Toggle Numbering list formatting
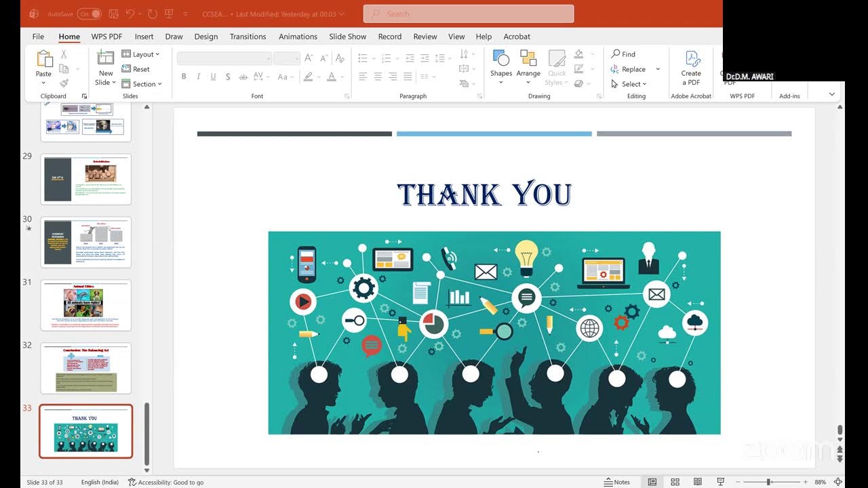 tap(385, 58)
